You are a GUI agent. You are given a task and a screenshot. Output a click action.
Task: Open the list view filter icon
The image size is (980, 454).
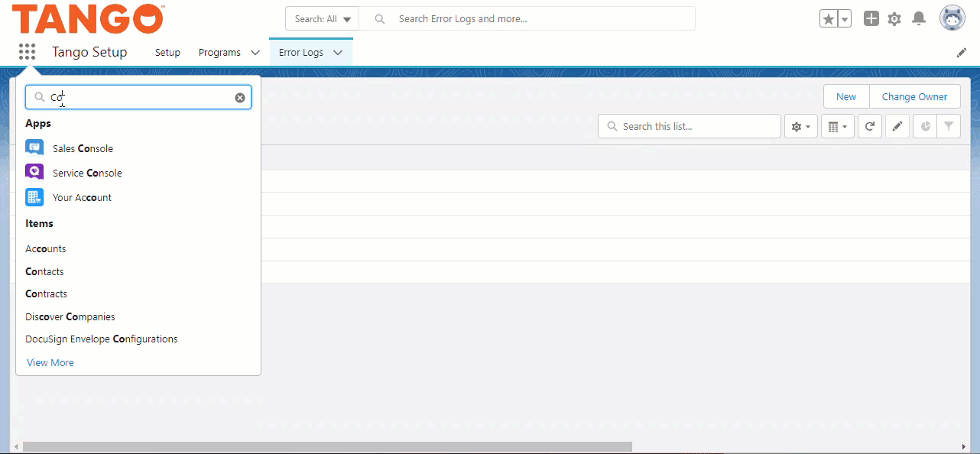(949, 125)
